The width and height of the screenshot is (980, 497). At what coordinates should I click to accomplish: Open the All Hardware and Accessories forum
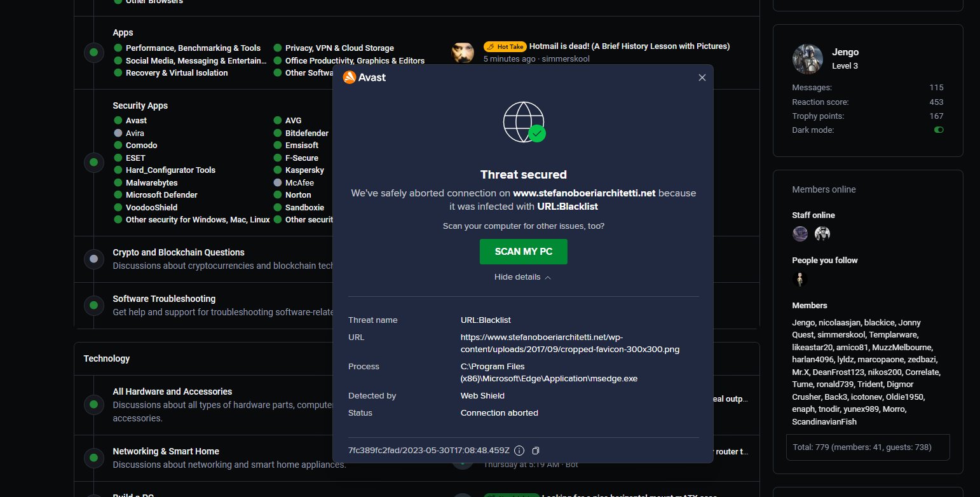pos(172,391)
